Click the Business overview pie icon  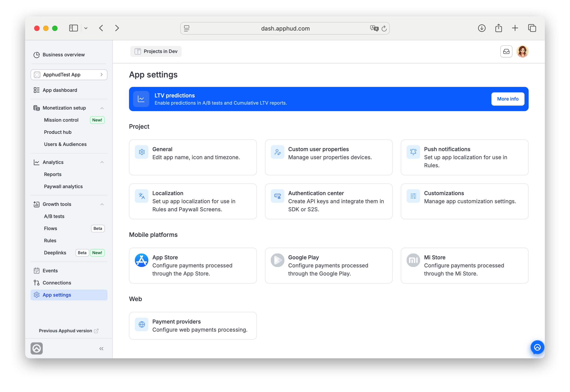[37, 55]
